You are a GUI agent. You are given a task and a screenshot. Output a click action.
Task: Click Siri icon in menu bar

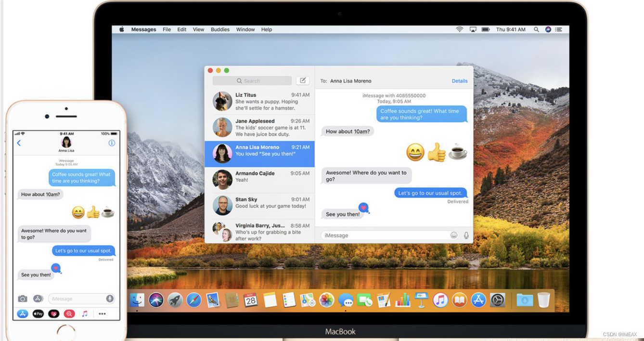[x=548, y=29]
